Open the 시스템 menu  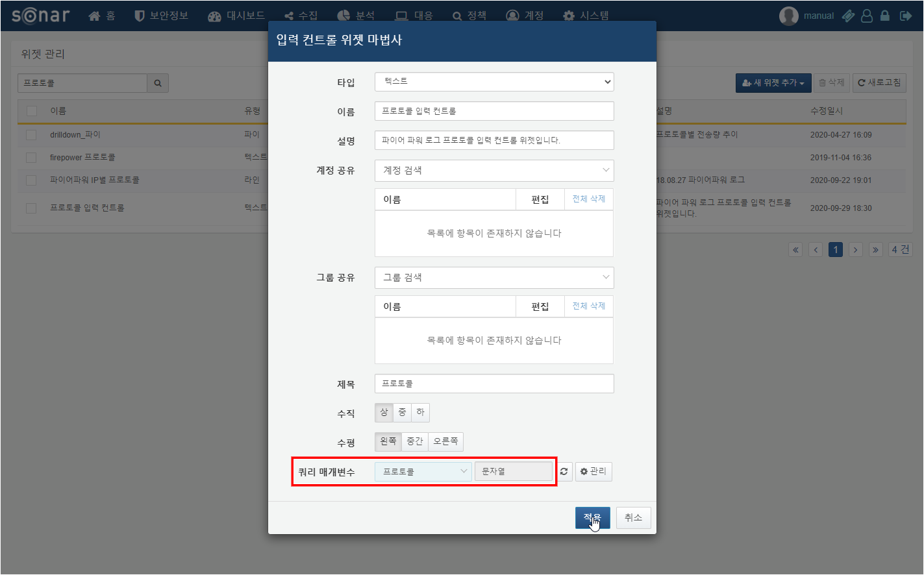coord(586,16)
